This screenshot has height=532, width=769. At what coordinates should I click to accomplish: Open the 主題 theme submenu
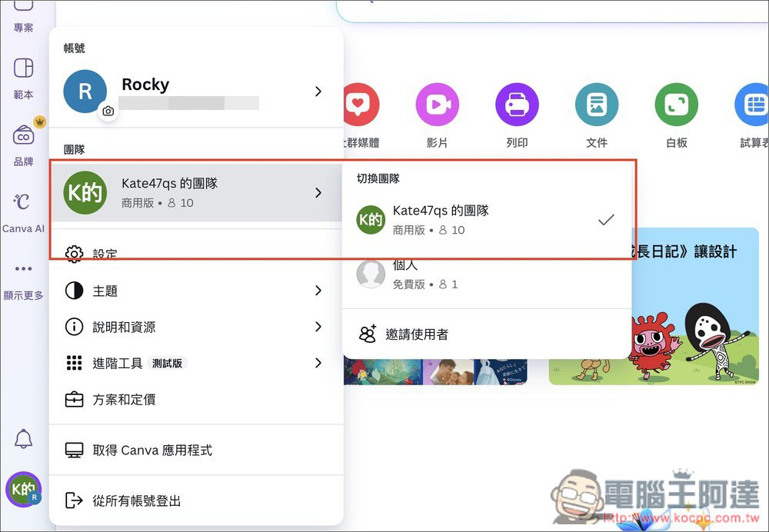point(196,291)
